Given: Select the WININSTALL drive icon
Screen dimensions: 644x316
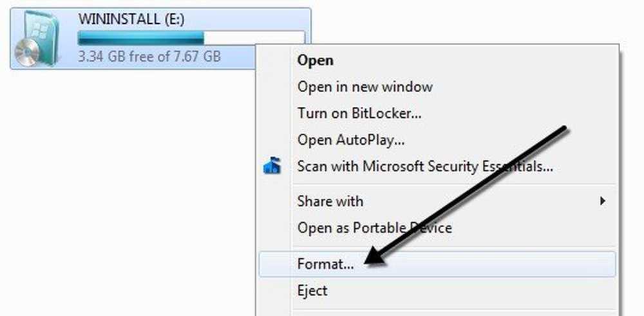Looking at the screenshot, I should click(x=37, y=38).
